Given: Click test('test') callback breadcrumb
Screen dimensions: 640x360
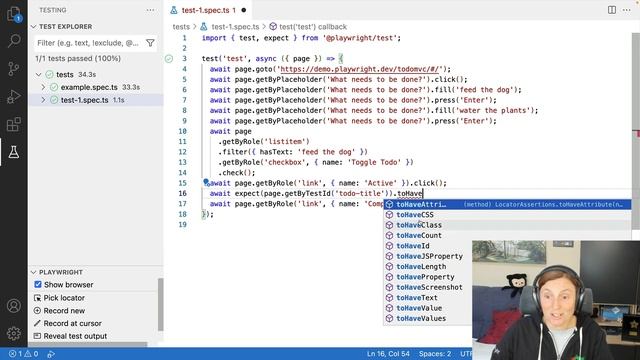Looking at the screenshot, I should click(313, 27).
